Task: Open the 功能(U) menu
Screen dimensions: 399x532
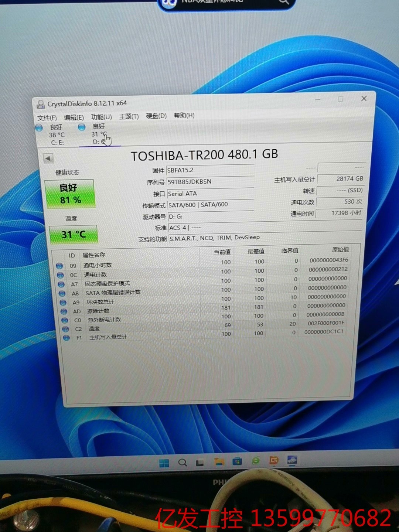Action: coord(101,117)
